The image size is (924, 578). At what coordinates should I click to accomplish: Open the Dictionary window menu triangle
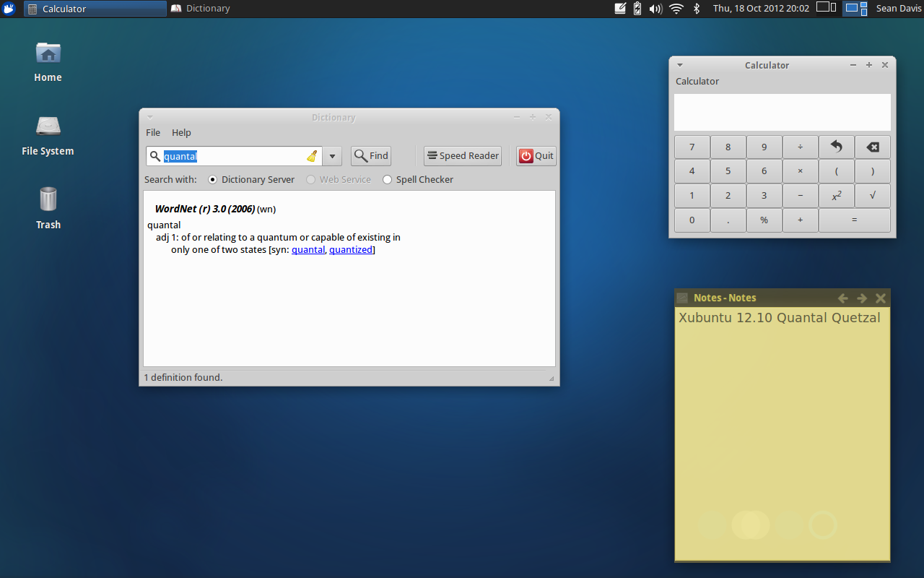(x=150, y=116)
